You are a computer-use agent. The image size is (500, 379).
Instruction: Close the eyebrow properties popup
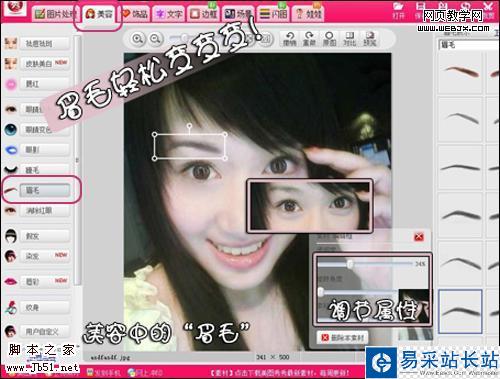point(419,237)
